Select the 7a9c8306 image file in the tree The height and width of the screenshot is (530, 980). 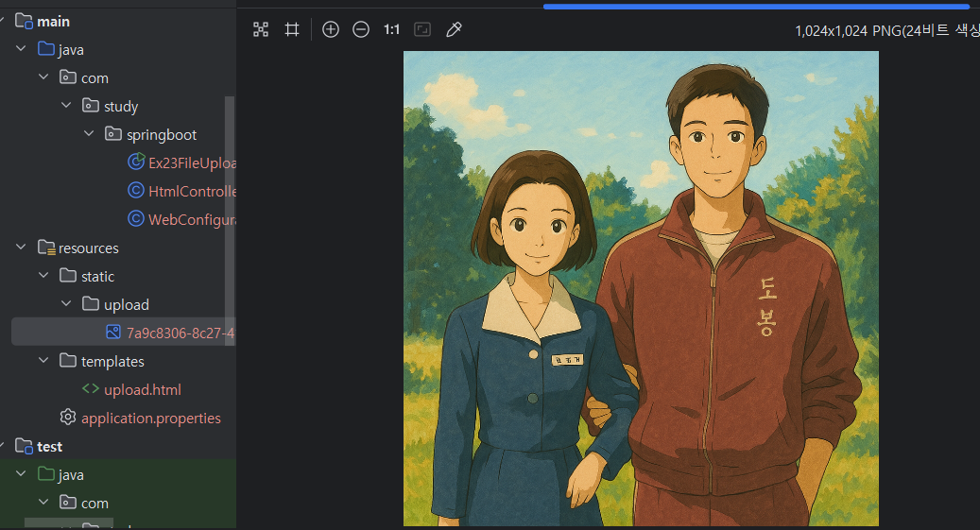coord(180,333)
